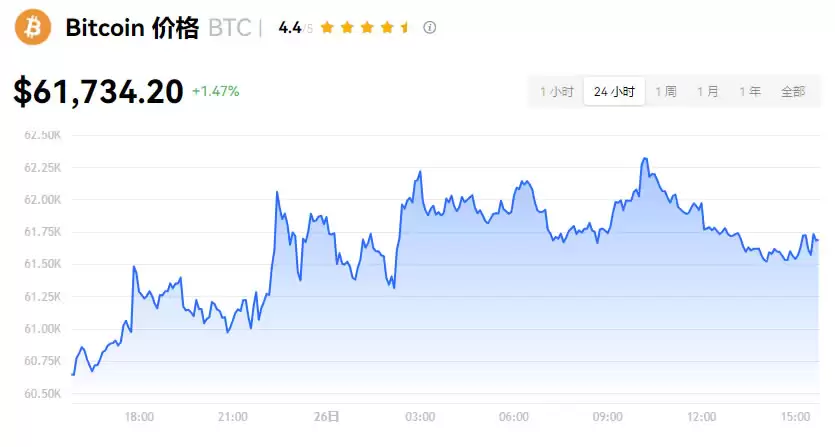Switch chart to 1 年 range
835x447 pixels.
[x=750, y=91]
